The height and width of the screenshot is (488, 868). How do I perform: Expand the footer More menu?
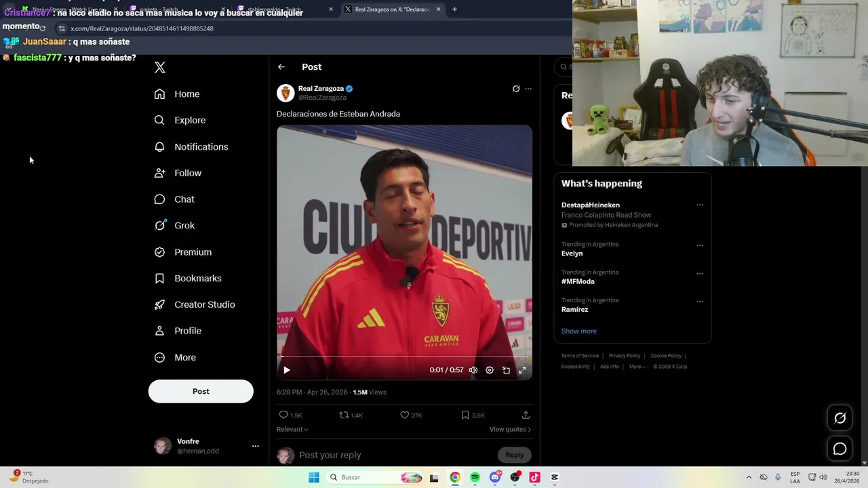[637, 367]
